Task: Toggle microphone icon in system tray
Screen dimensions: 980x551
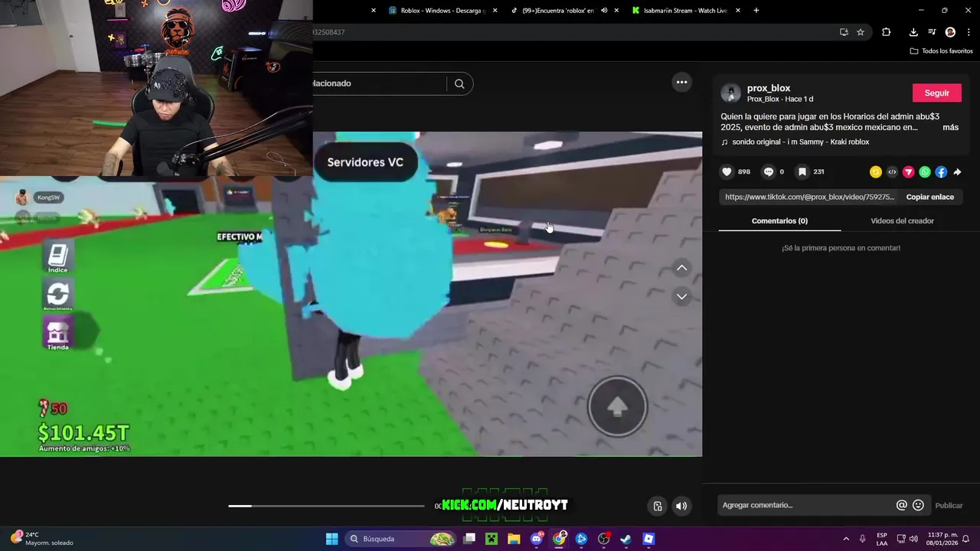Action: point(863,539)
